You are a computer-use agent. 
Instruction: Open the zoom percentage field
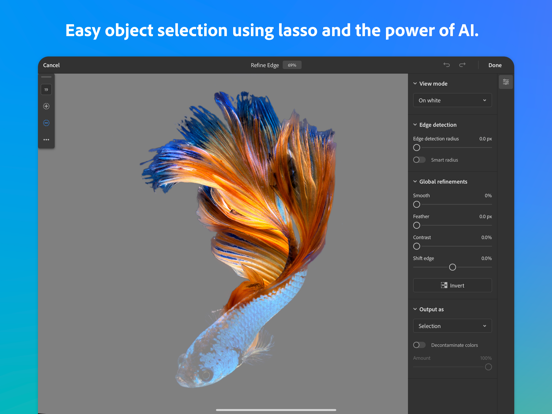[x=292, y=65]
